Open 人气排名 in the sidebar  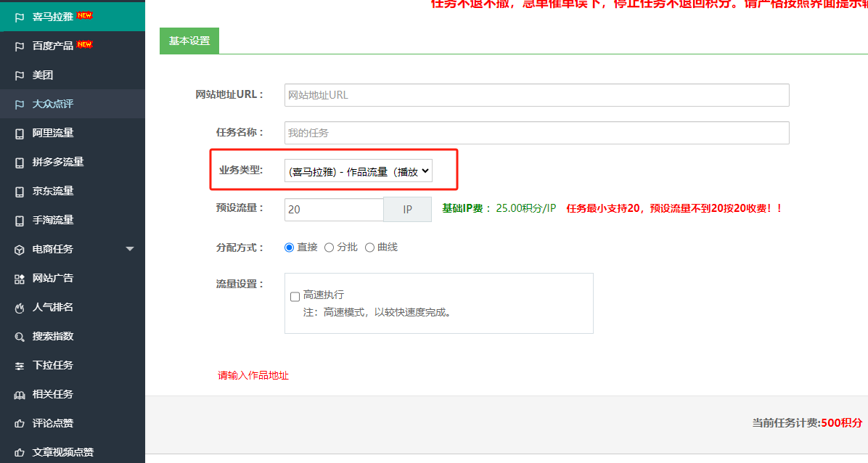[x=73, y=307]
